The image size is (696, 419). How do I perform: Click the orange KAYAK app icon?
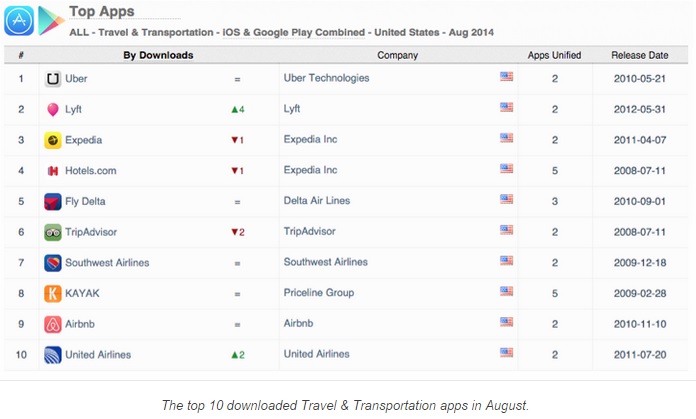point(53,293)
